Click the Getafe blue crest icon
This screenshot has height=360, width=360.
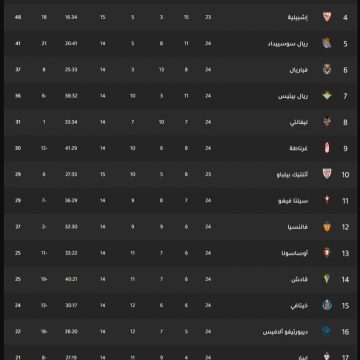click(327, 305)
